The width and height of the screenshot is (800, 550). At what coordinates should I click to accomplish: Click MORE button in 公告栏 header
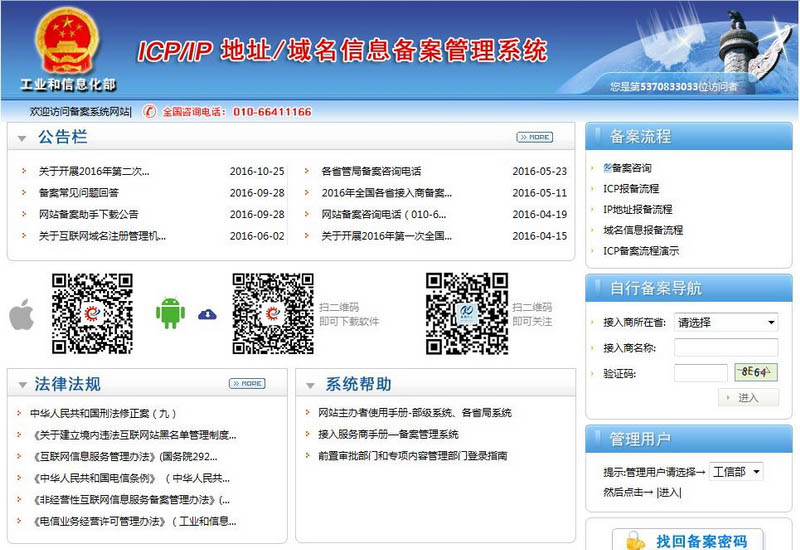pos(535,137)
